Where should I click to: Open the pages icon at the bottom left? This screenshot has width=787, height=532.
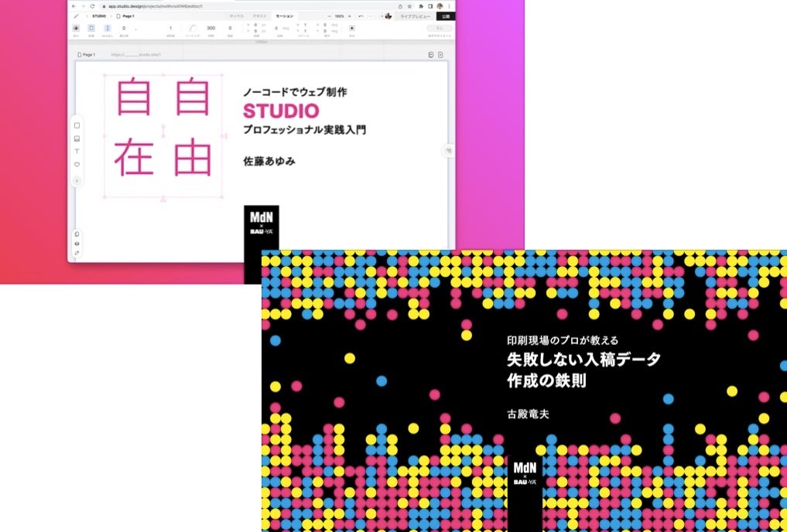77,234
